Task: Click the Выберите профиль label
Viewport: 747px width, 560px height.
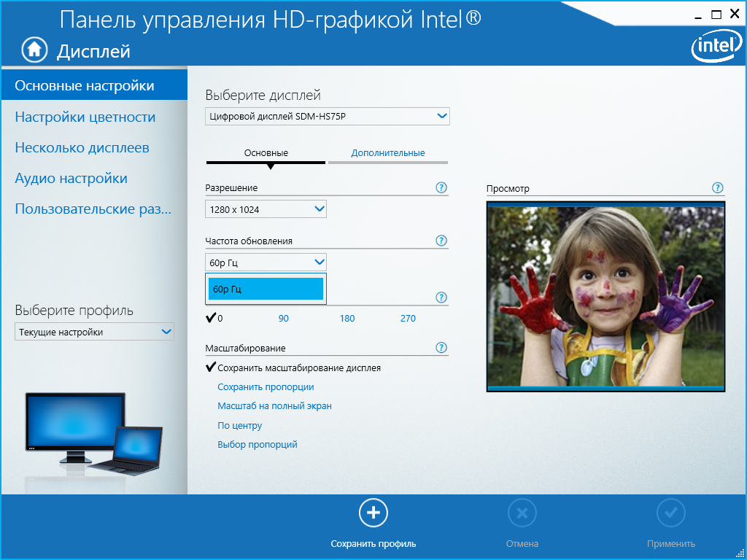Action: coord(74,311)
